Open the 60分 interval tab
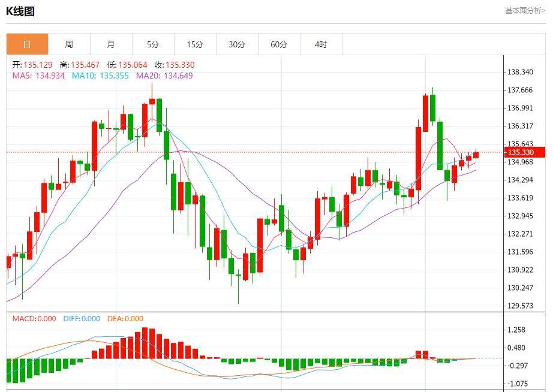Screen dimensions: 553x392 (x=279, y=44)
